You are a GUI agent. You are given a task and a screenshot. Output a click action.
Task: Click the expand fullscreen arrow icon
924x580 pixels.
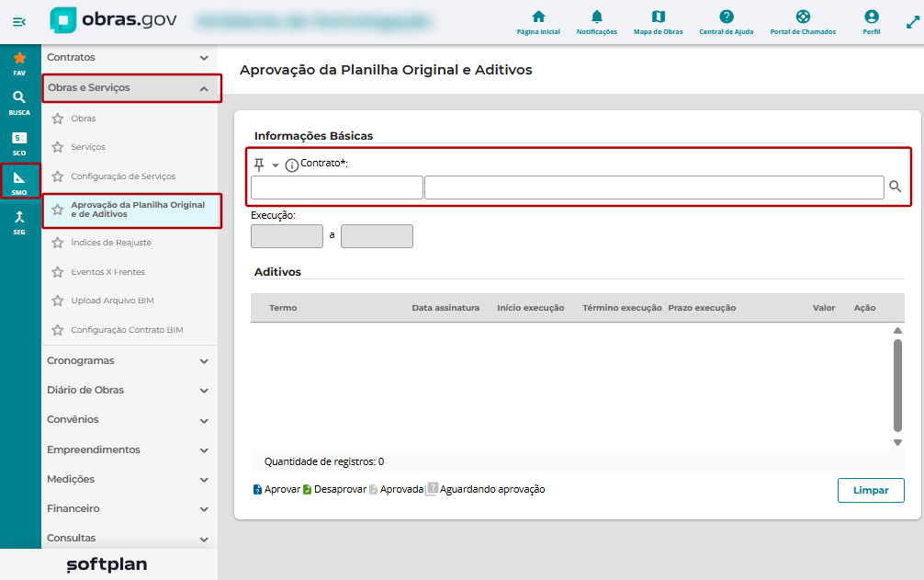tap(912, 22)
